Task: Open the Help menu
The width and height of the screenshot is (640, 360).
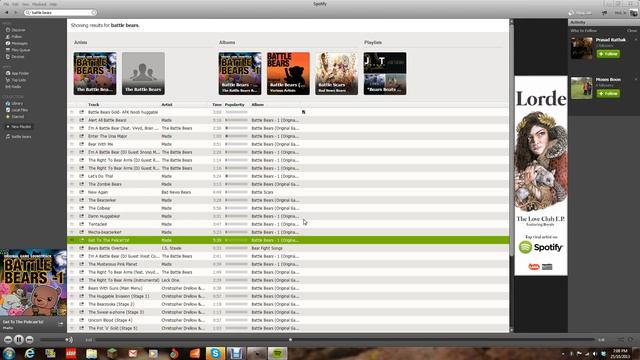Action: tap(53, 4)
